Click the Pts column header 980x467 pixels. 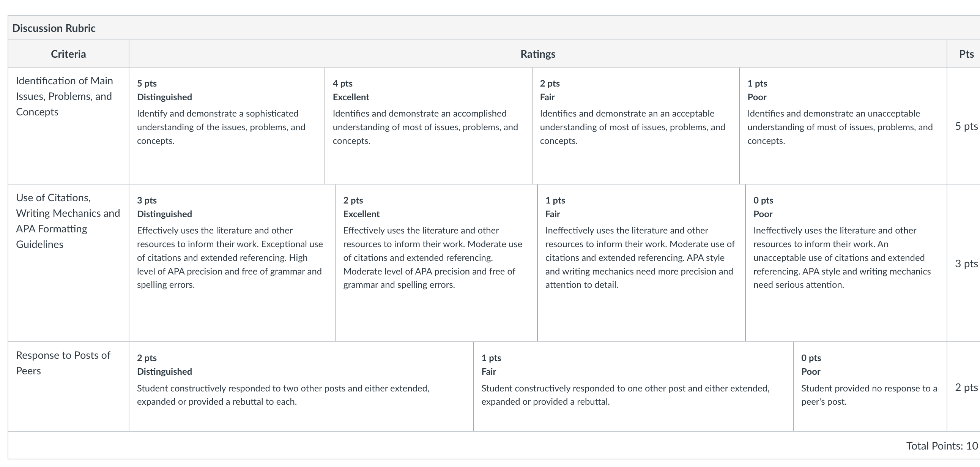point(966,54)
